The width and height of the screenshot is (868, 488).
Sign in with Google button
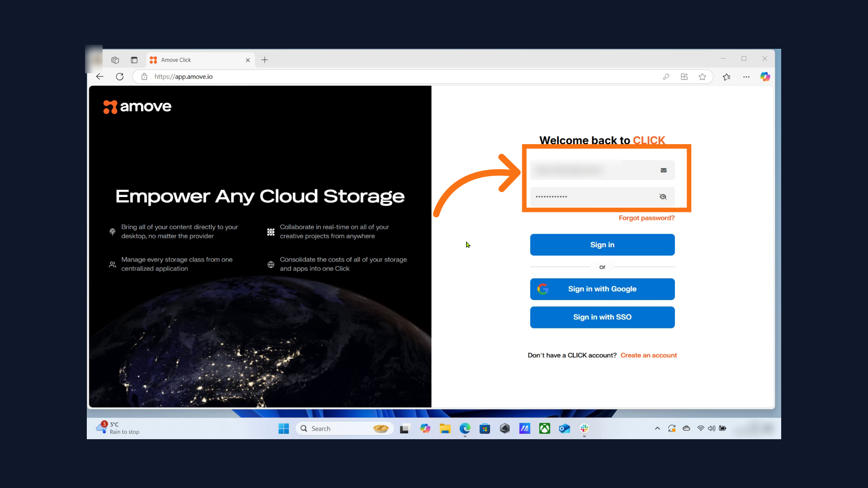click(x=602, y=289)
